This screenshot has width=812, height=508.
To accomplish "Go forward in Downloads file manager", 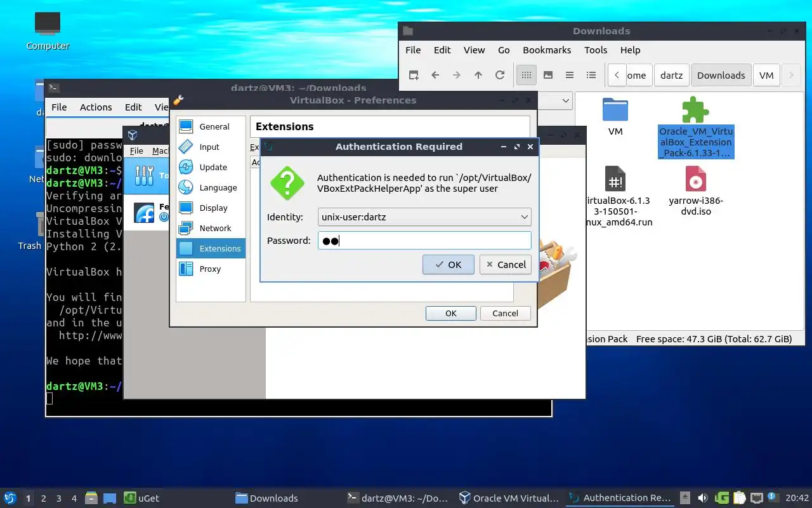I will point(457,75).
